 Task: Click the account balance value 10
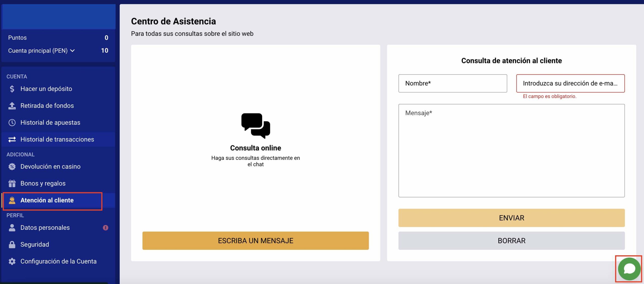pos(104,51)
